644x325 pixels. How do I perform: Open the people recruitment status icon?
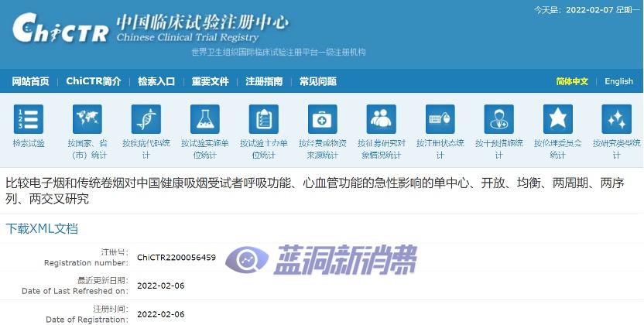pos(381,119)
